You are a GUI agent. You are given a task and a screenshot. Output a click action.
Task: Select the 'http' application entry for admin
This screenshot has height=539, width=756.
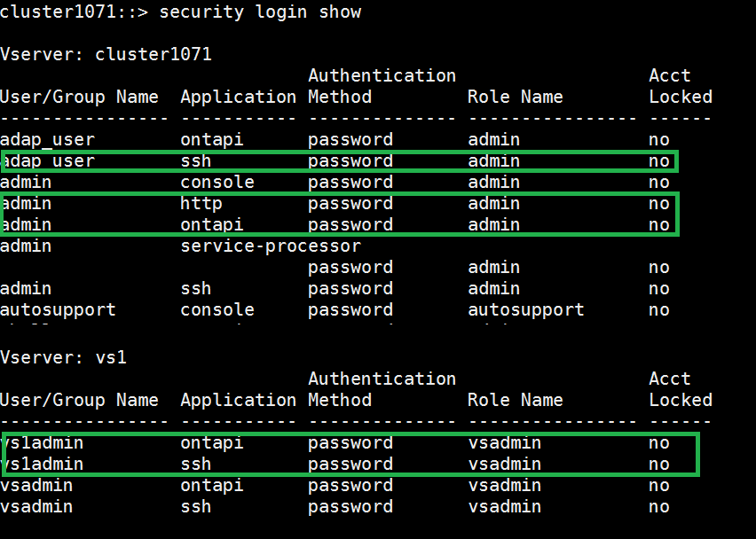[x=201, y=204]
